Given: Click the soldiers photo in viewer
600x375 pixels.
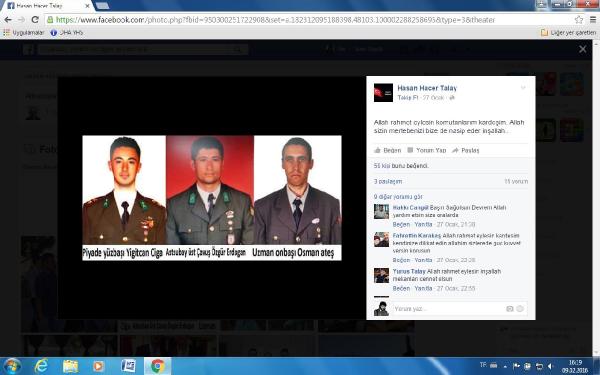Looking at the screenshot, I should pos(212,198).
